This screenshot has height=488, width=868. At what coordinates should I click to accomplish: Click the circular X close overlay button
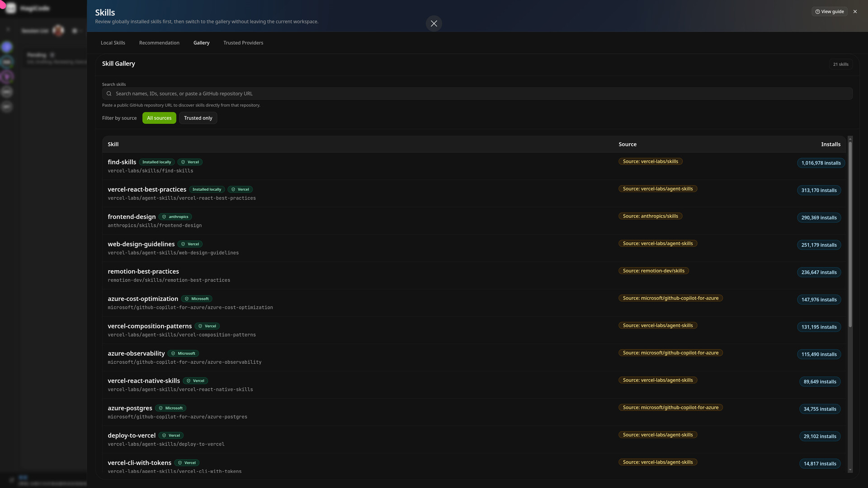tap(434, 23)
